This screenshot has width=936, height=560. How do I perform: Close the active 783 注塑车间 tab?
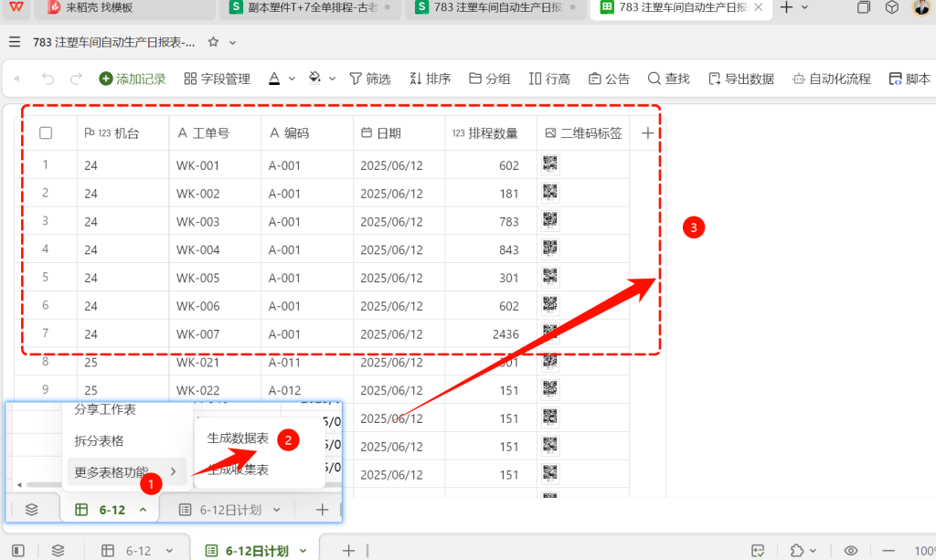(758, 7)
